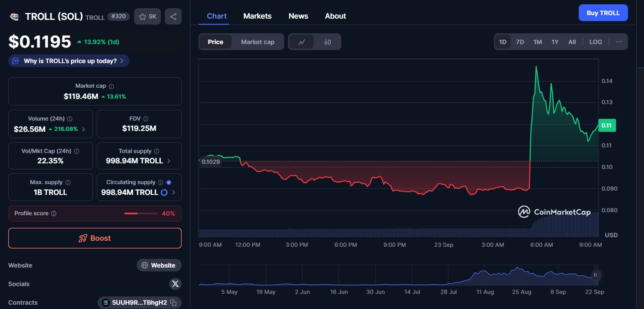The height and width of the screenshot is (309, 644).
Task: Open the chart more options ellipsis
Action: click(619, 42)
